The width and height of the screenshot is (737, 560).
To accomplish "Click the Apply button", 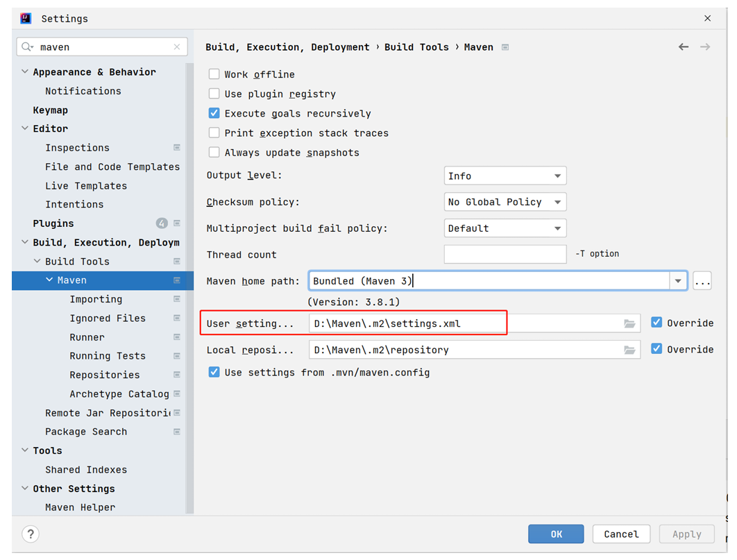I will pos(687,534).
